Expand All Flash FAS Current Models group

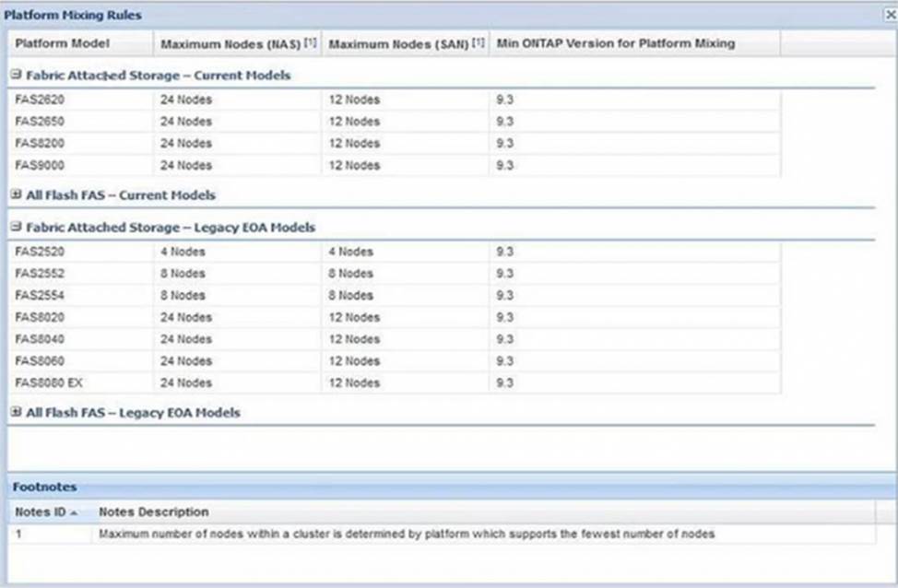coord(17,195)
